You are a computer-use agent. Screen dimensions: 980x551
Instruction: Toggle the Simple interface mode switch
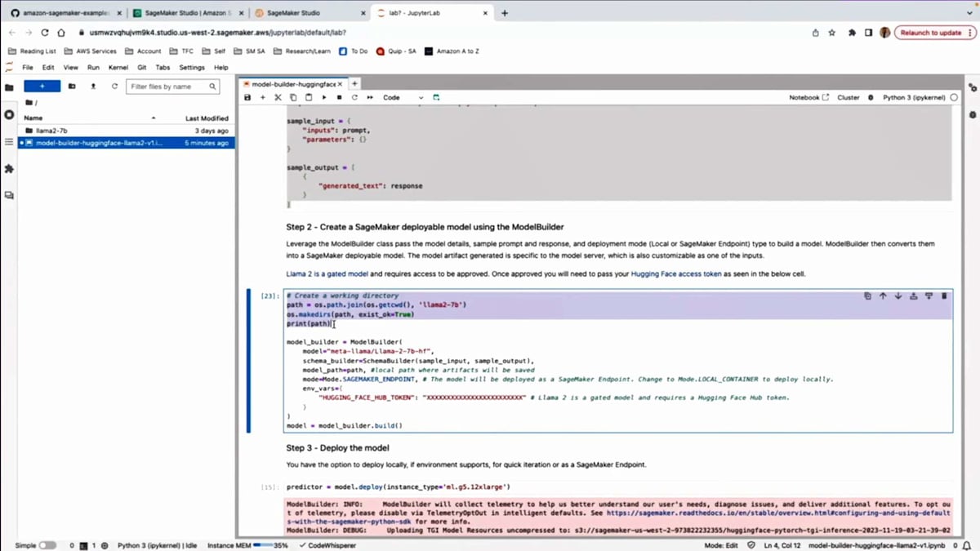tap(47, 545)
